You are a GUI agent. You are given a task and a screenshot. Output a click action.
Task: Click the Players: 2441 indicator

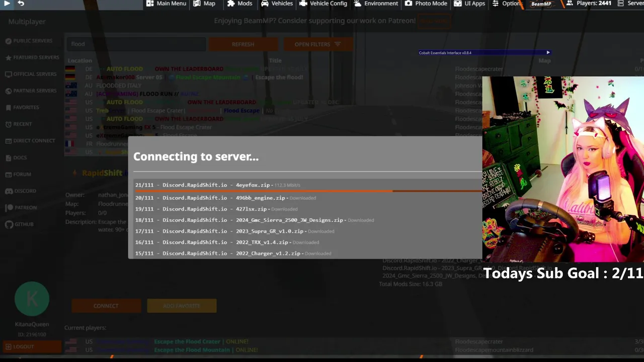(589, 3)
